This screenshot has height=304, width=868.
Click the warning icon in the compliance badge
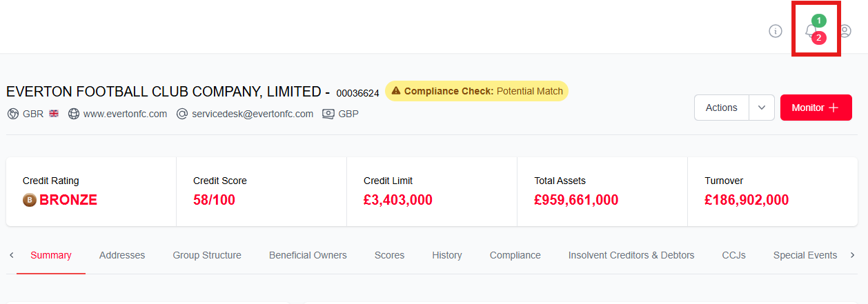(x=396, y=91)
